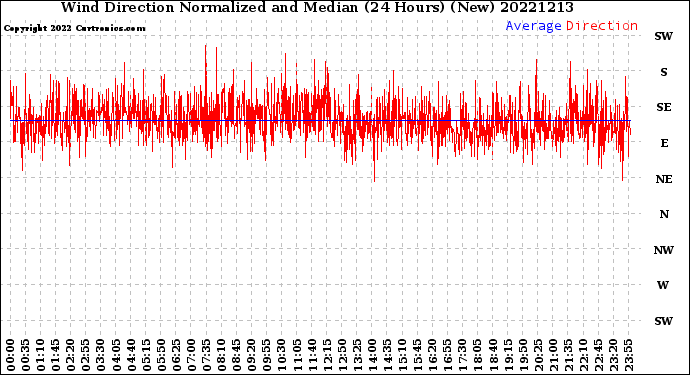Click the 04:05 time axis label
Viewport: 690px width, 375px height.
click(x=116, y=355)
